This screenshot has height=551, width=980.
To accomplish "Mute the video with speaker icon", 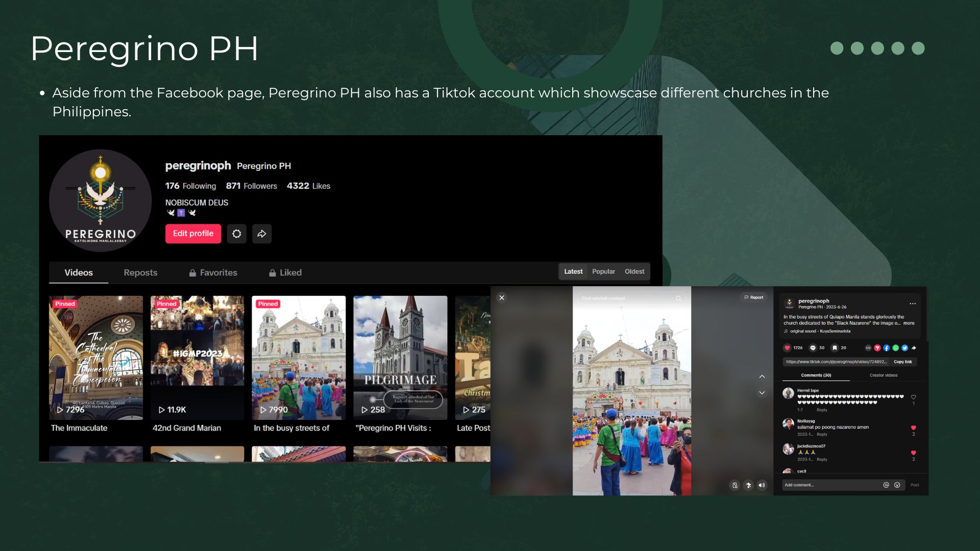I will pos(762,485).
